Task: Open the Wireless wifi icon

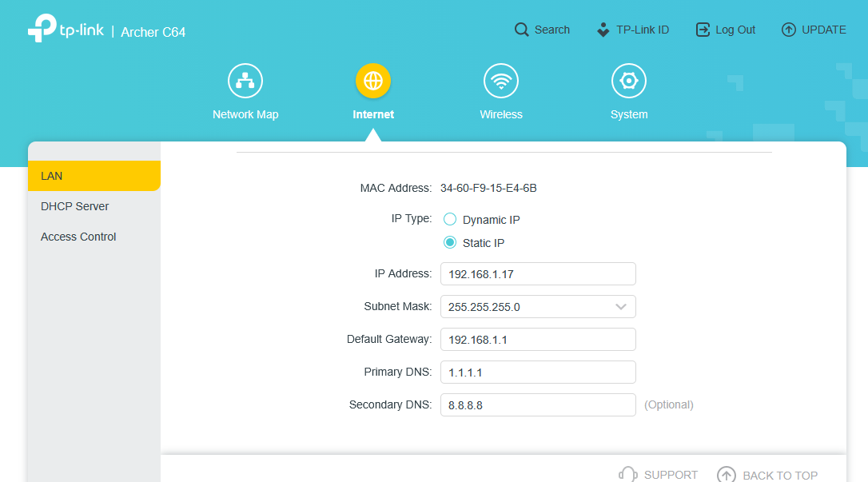Action: tap(501, 81)
